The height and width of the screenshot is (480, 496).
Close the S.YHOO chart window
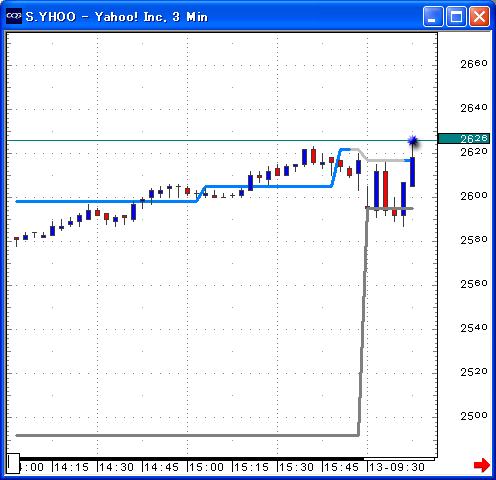point(479,16)
